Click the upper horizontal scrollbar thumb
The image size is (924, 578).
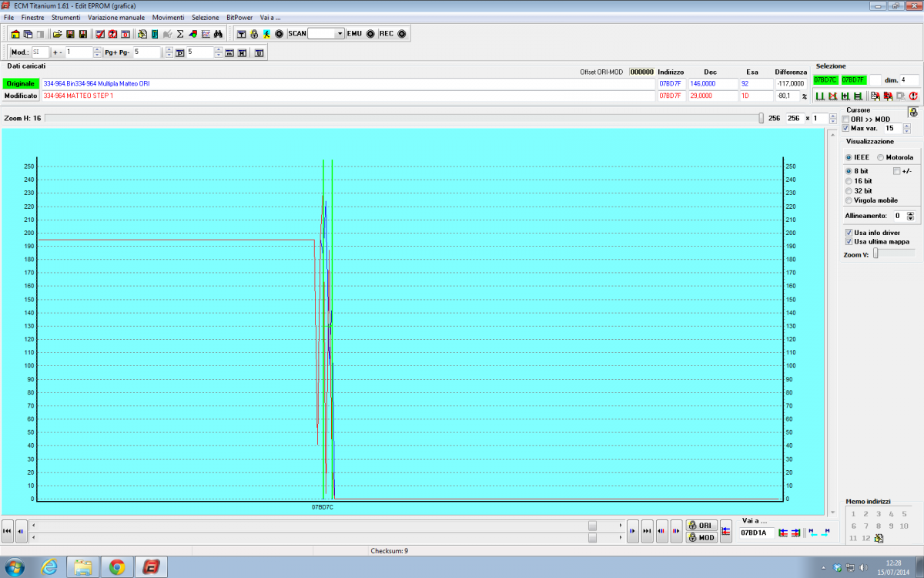click(592, 525)
